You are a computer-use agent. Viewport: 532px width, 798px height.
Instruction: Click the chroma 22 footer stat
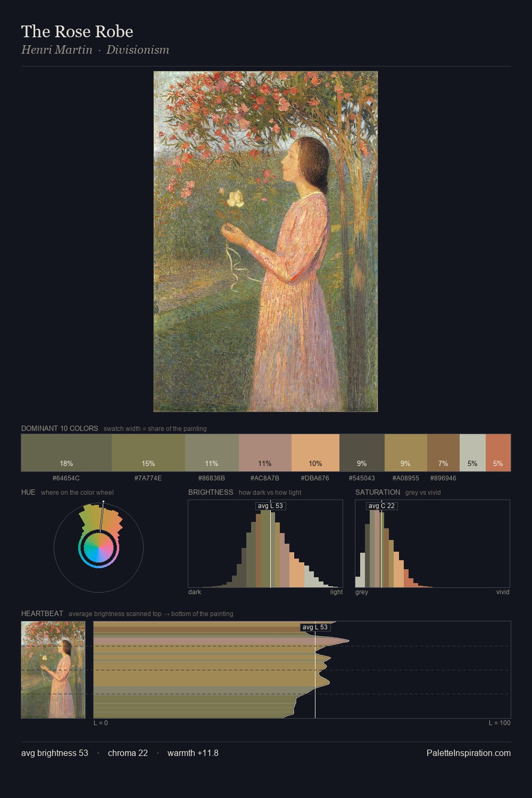[x=128, y=753]
